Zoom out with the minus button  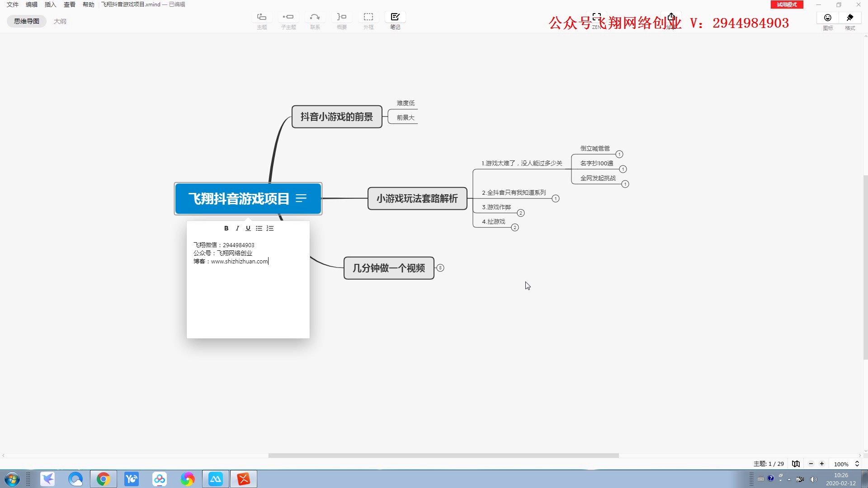(x=811, y=464)
